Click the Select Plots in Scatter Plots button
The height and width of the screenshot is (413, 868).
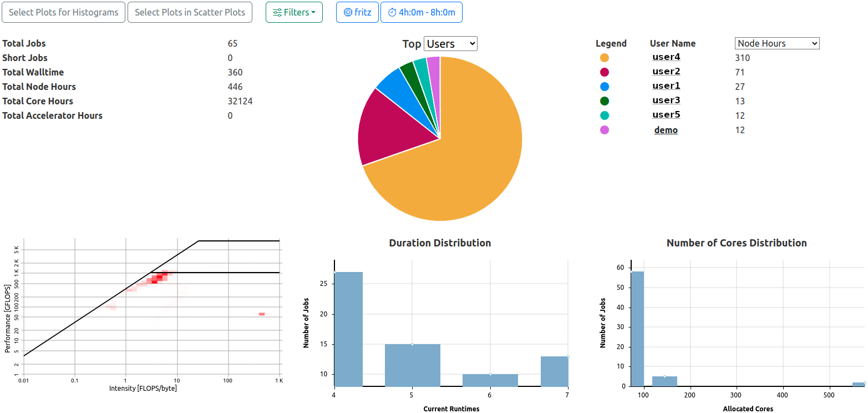pos(190,12)
